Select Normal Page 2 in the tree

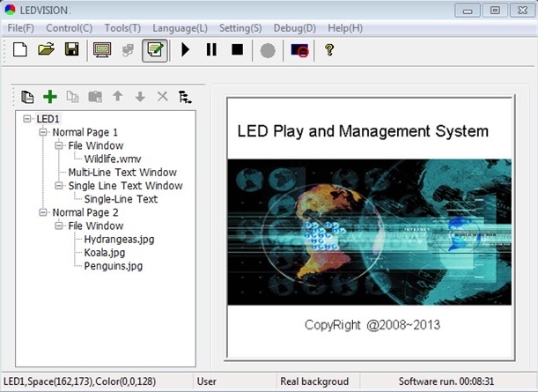pyautogui.click(x=85, y=212)
